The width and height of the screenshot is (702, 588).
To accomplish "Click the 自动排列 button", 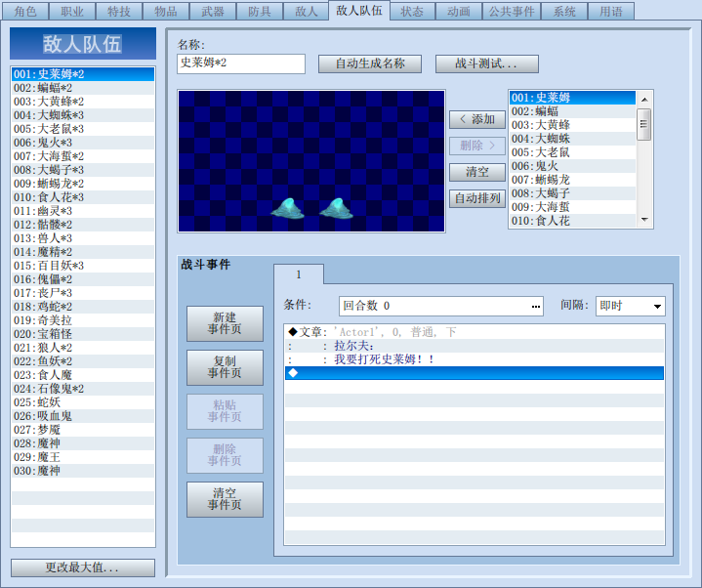I will point(477,198).
